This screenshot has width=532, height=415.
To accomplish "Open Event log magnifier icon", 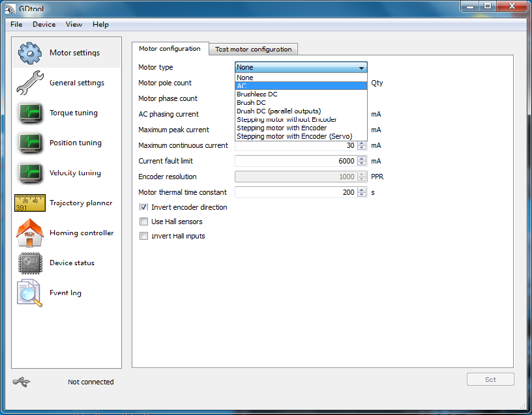I will click(30, 293).
